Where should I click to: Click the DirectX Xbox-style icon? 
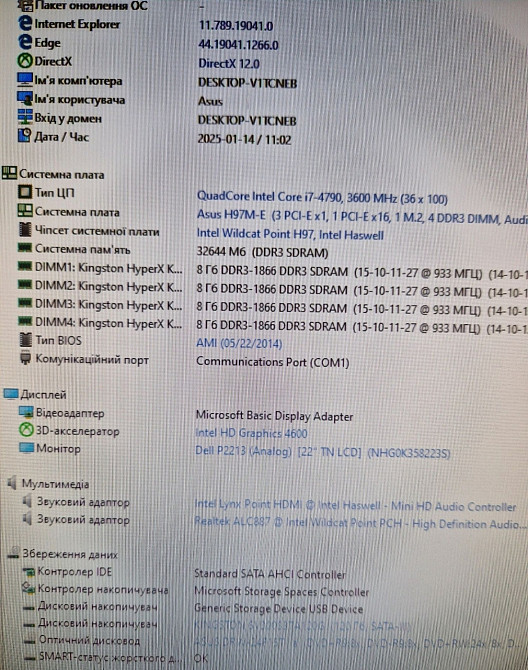pos(25,61)
